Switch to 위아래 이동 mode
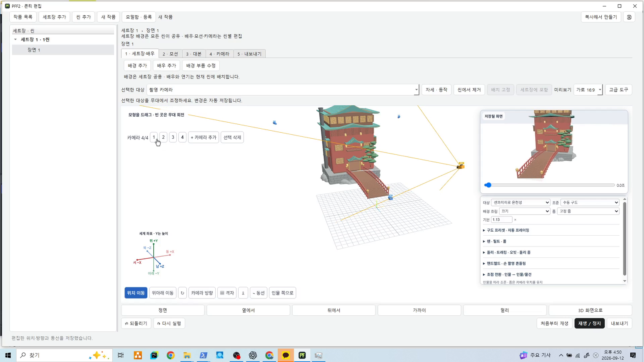644x362 pixels. pyautogui.click(x=163, y=293)
